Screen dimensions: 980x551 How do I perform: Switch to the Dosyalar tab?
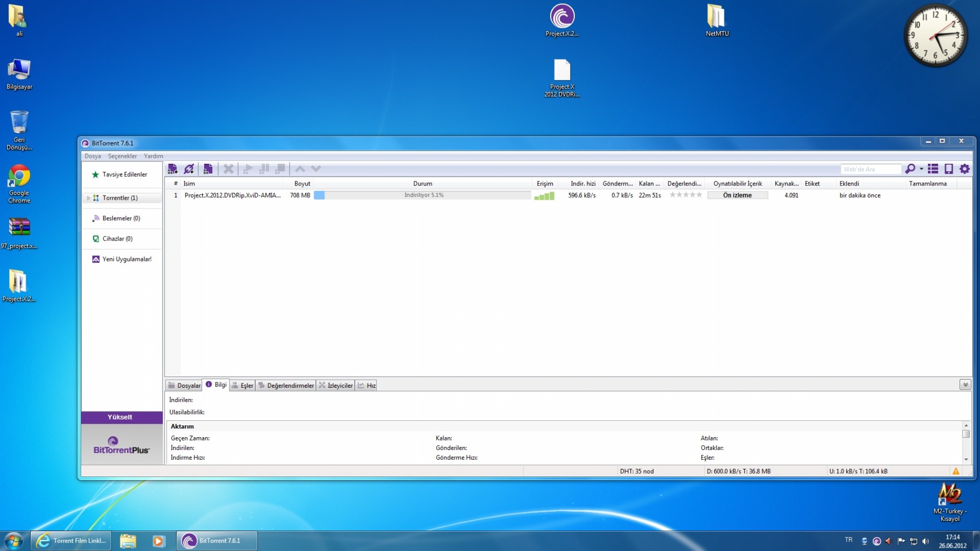pyautogui.click(x=184, y=385)
